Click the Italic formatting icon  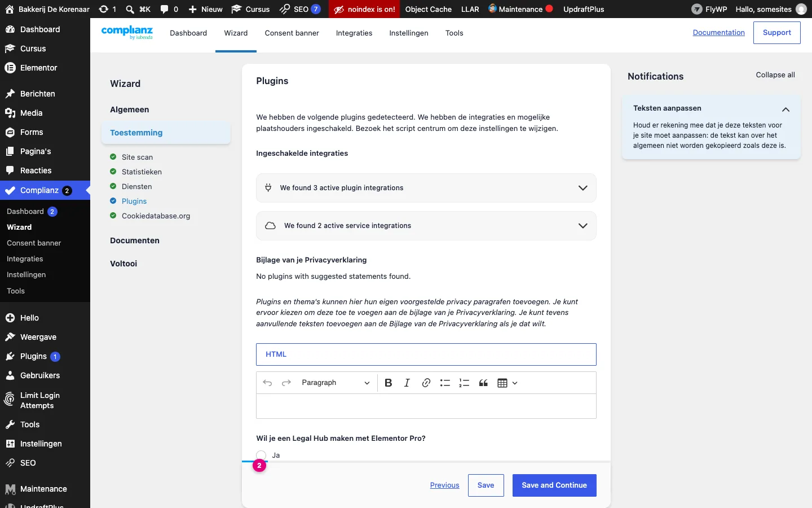(407, 383)
